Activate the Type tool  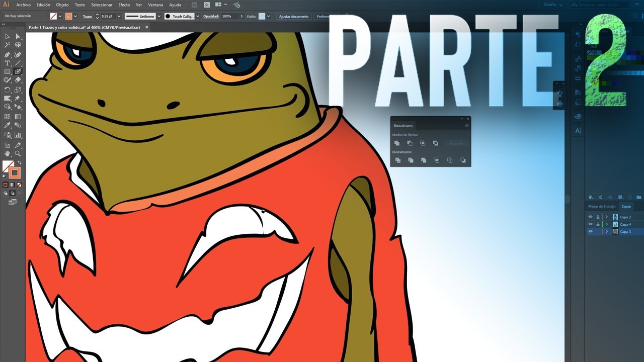point(8,63)
